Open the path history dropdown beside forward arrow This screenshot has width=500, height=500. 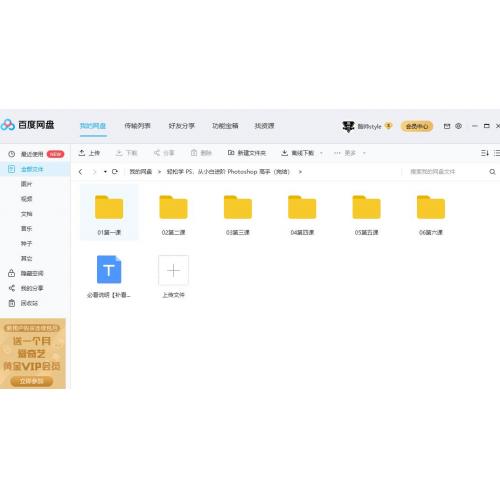(x=105, y=172)
